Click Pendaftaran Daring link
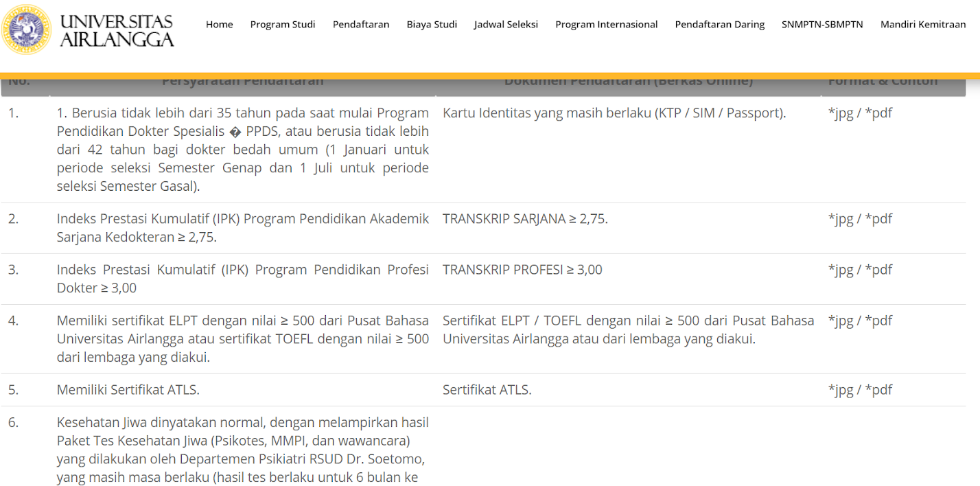This screenshot has width=980, height=486. pyautogui.click(x=720, y=24)
